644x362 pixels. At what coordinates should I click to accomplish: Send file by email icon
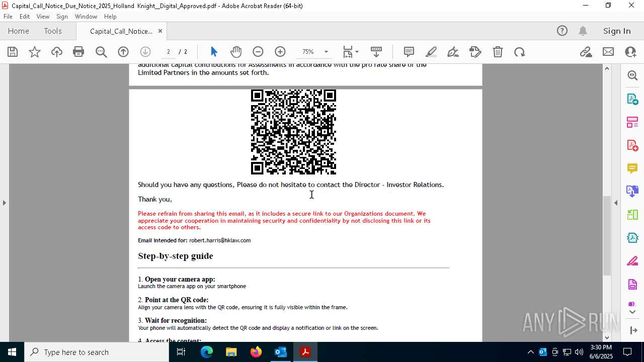(x=608, y=52)
